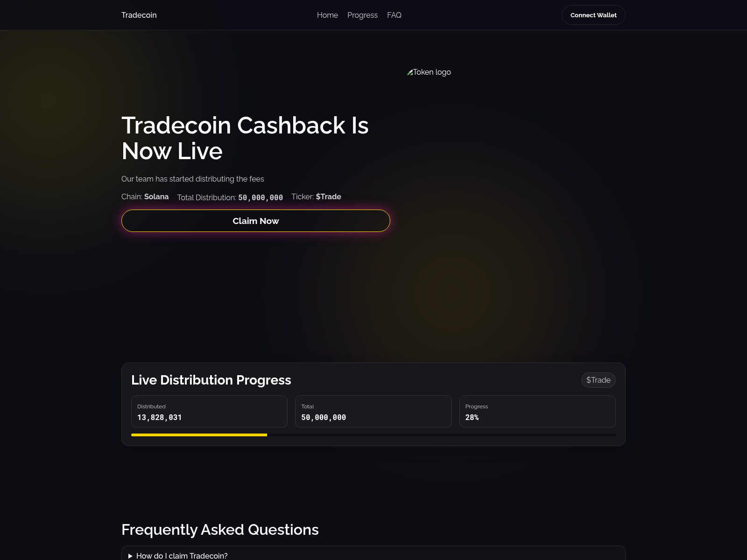The height and width of the screenshot is (560, 747).
Task: Click the yellow distribution progress bar
Action: (199, 434)
